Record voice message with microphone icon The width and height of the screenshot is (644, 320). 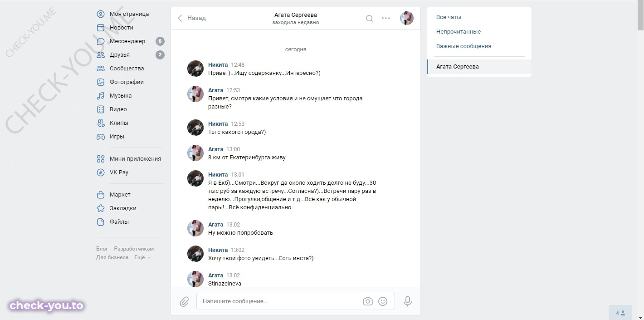point(408,301)
